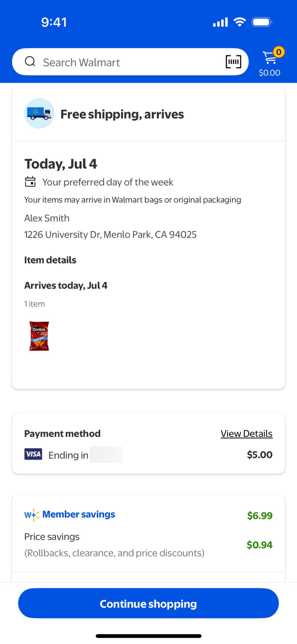Tap the delivery address line

tap(110, 235)
